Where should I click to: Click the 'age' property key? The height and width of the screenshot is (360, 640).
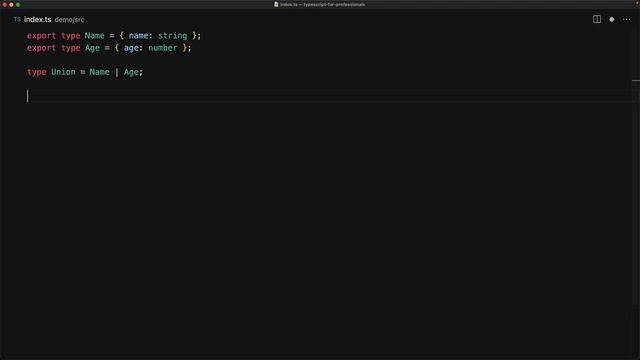[131, 48]
